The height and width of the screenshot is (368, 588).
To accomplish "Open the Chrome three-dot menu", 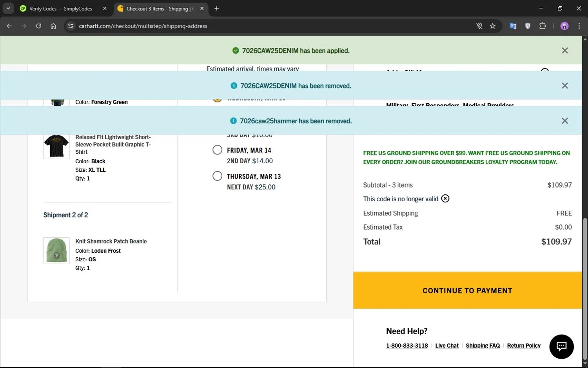I will (579, 26).
